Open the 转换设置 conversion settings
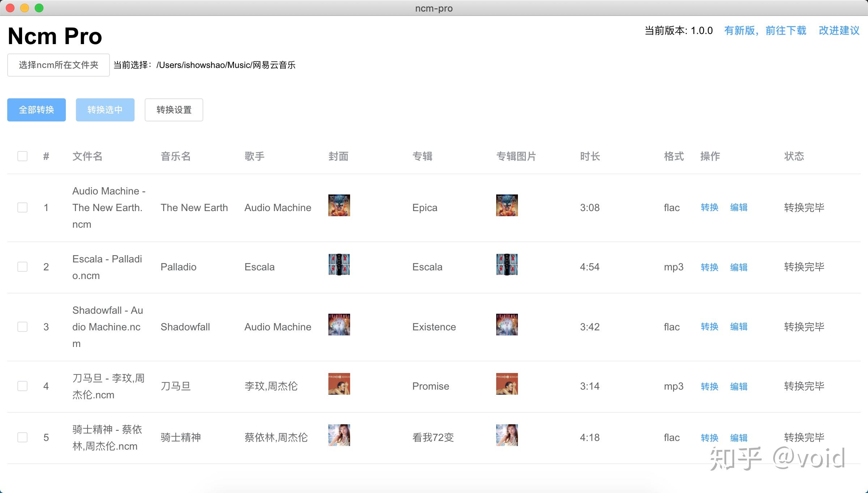Image resolution: width=868 pixels, height=493 pixels. tap(174, 110)
